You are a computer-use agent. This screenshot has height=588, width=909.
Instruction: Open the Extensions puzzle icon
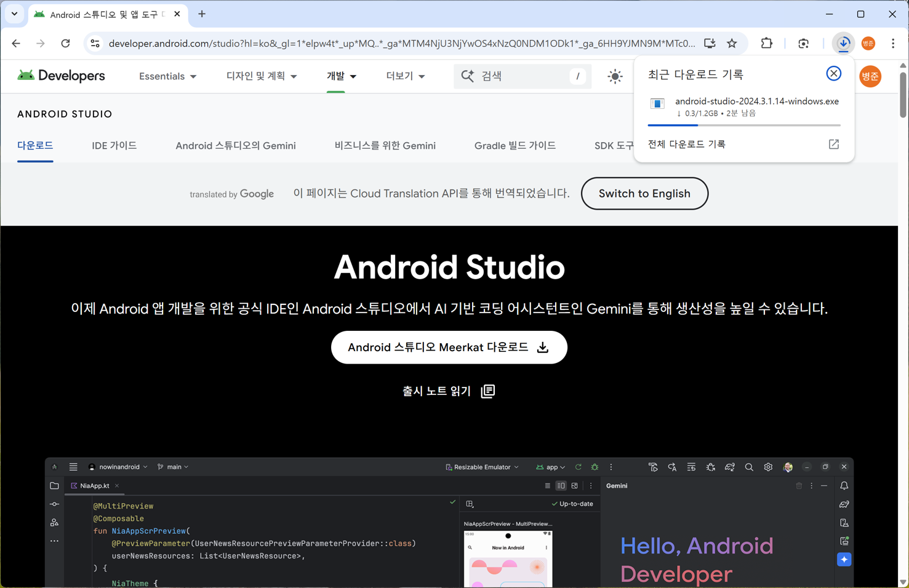766,44
